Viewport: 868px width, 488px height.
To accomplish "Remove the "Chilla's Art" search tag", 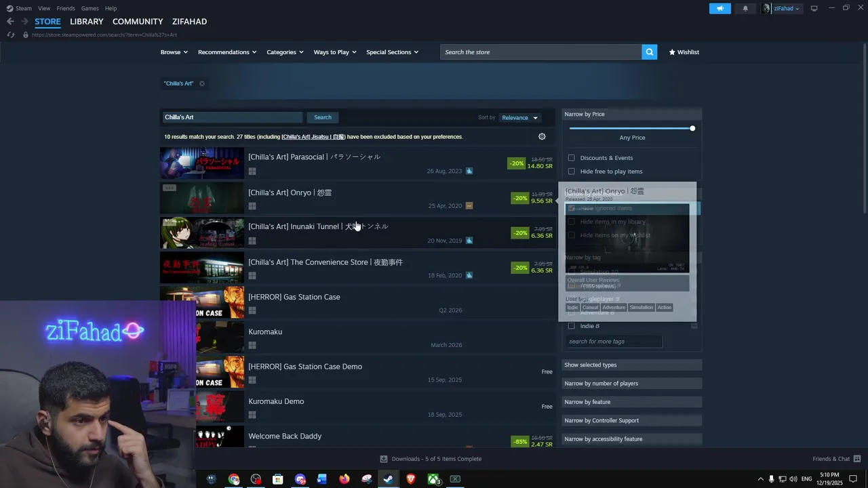I will click(x=201, y=83).
